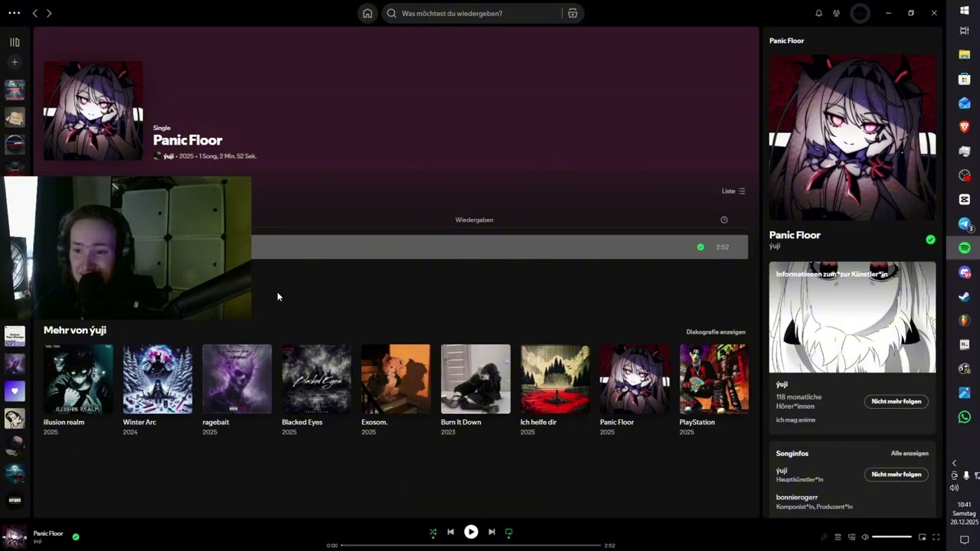Open the miniplayer icon
The width and height of the screenshot is (980, 551).
click(x=922, y=537)
